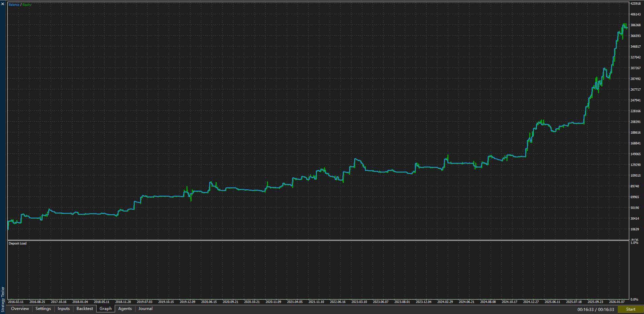644x314 pixels.
Task: Click the 386368 axis value
Action: pos(636,25)
